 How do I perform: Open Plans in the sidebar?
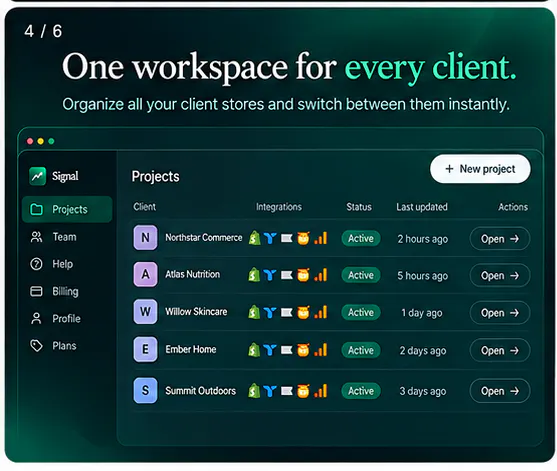click(54, 346)
